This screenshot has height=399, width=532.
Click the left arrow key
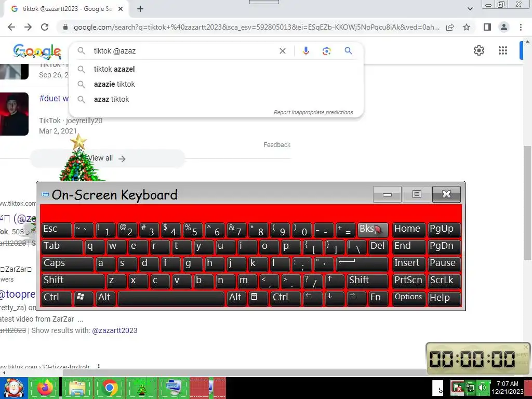click(x=313, y=298)
